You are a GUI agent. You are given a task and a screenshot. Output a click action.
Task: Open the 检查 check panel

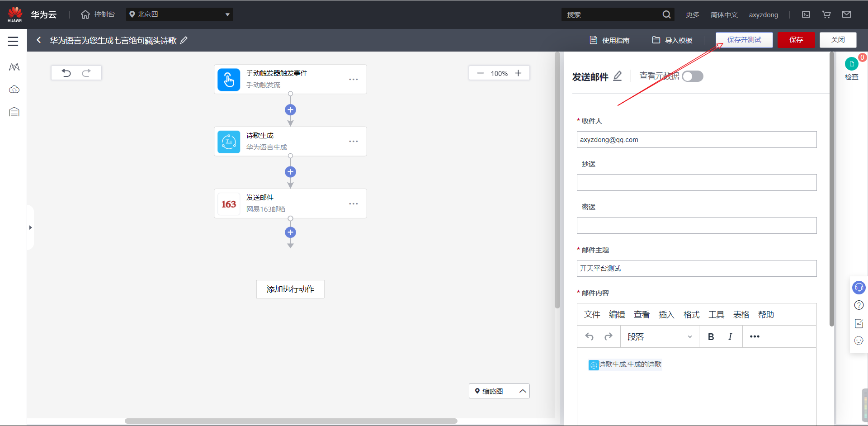[852, 69]
